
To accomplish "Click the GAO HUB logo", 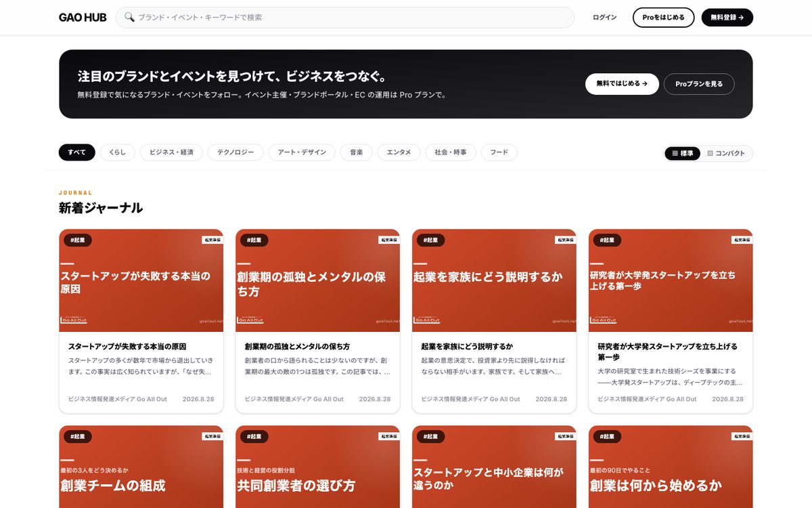I will pyautogui.click(x=83, y=18).
